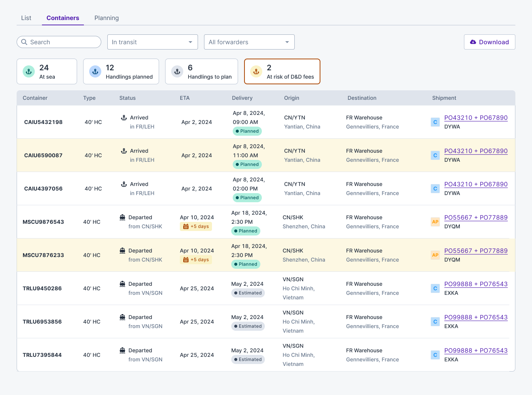Click the gray anchor icon for Handlings to plan

pos(177,71)
